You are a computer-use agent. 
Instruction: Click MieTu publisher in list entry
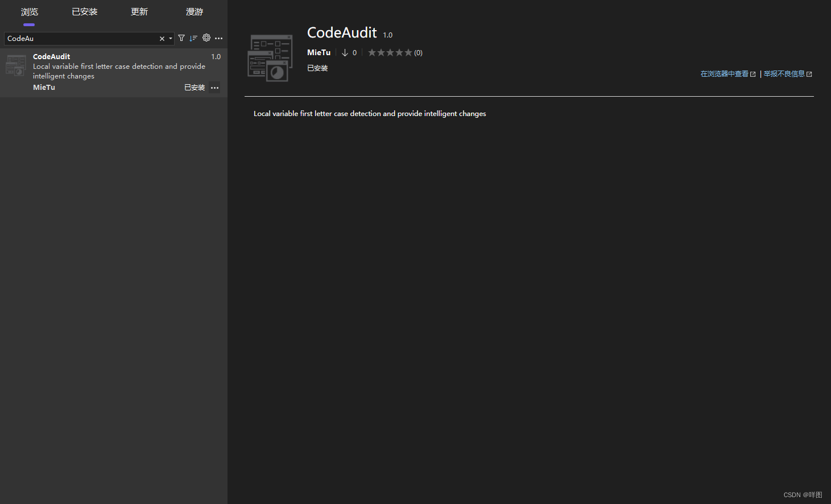[x=44, y=88]
